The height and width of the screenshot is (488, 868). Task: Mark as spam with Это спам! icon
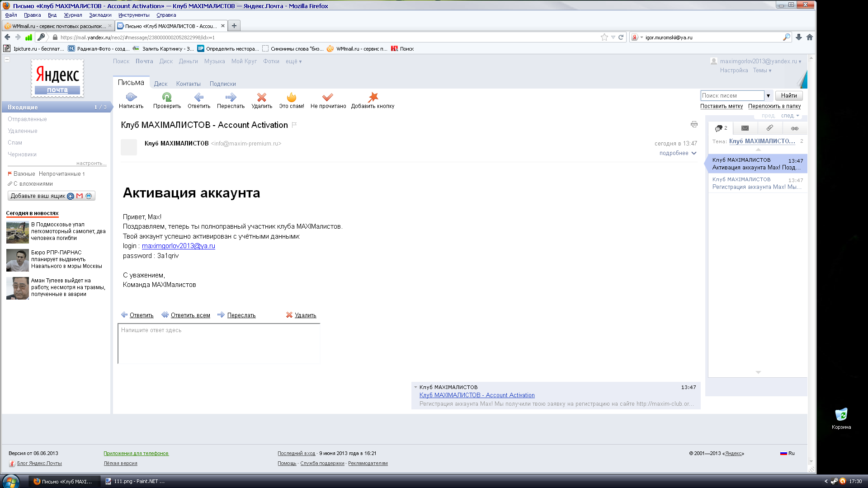292,97
